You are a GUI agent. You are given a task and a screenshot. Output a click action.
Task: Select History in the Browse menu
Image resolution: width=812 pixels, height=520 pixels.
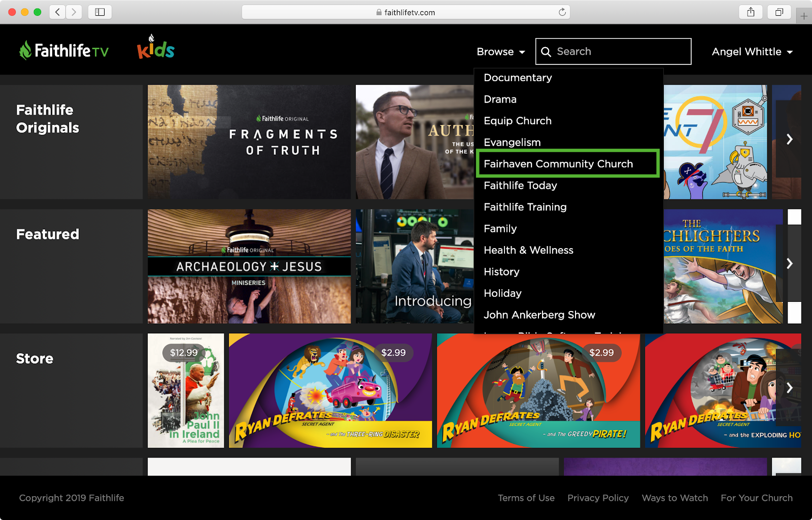click(501, 272)
